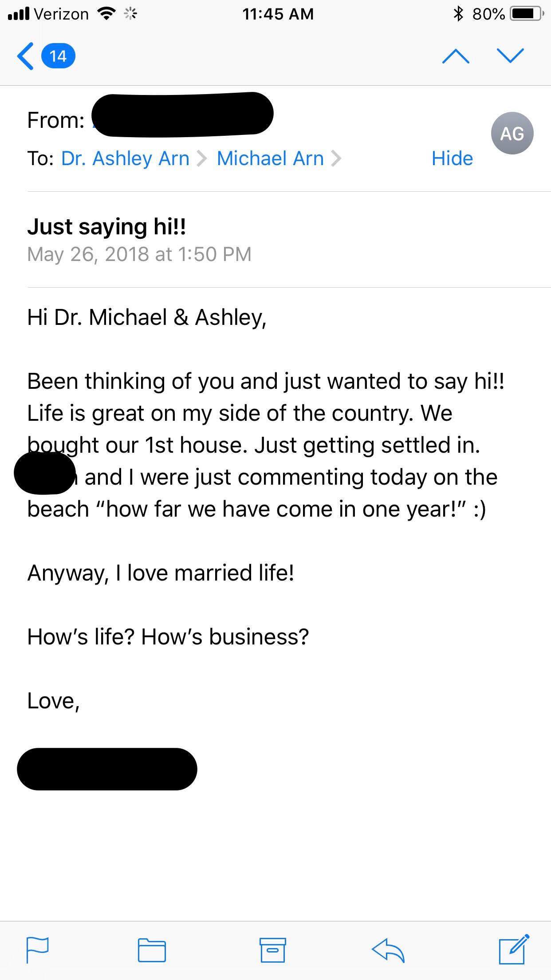The image size is (551, 980).
Task: Tap the May 26, 2018 date line
Action: click(x=139, y=254)
